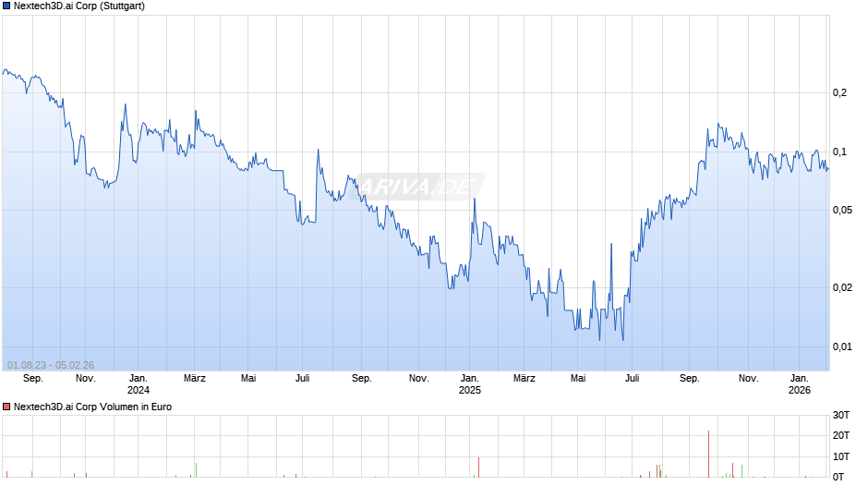
Task: Click the 0,02 price axis label
Action: pos(842,287)
